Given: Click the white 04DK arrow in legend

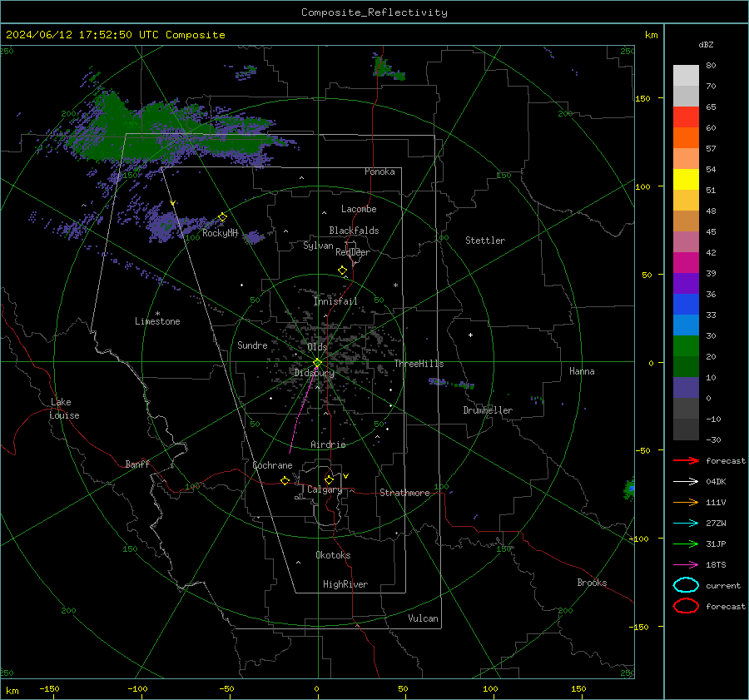Looking at the screenshot, I should pos(686,481).
